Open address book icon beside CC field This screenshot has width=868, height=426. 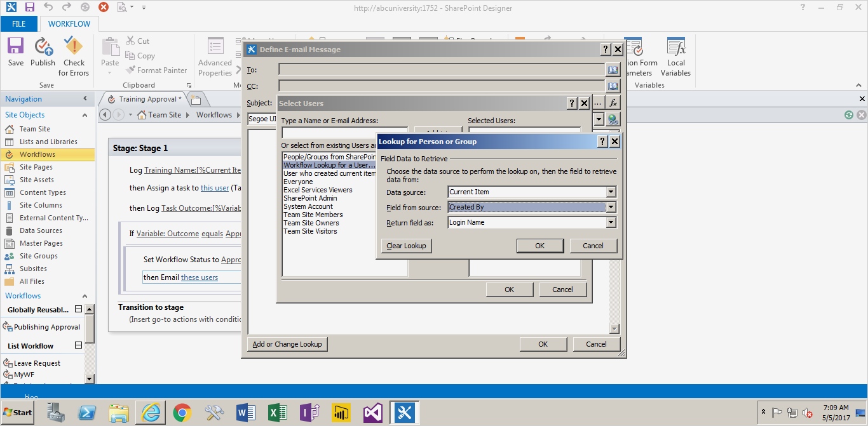[613, 86]
